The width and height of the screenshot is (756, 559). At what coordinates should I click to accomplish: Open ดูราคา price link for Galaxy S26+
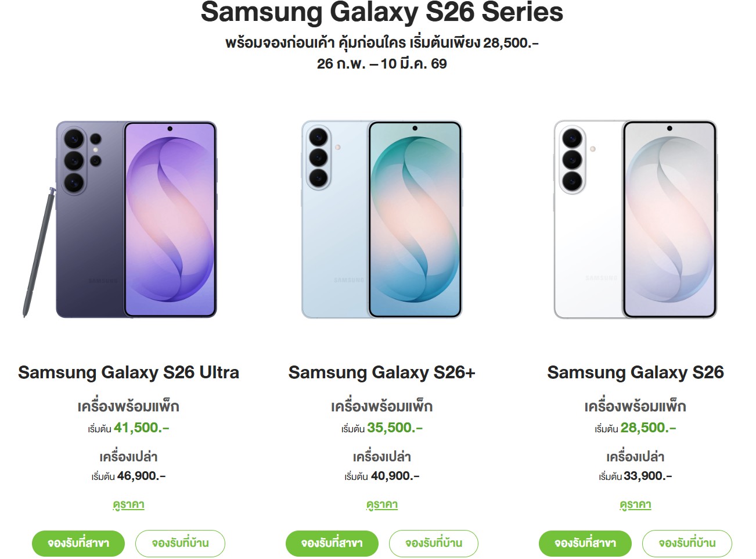coord(381,504)
